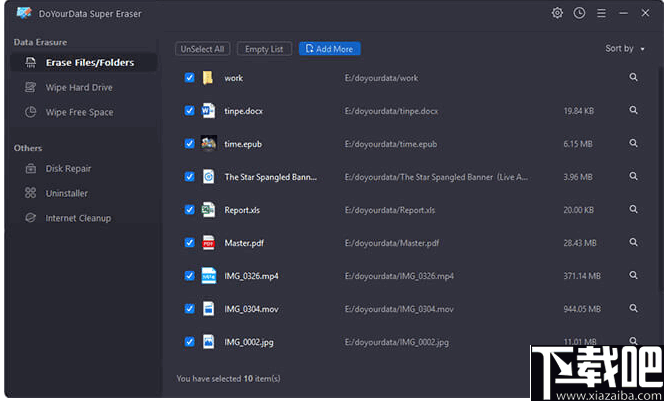Click the magnifier icon for IMG_0326.mp4
The image size is (666, 401).
pyautogui.click(x=633, y=276)
